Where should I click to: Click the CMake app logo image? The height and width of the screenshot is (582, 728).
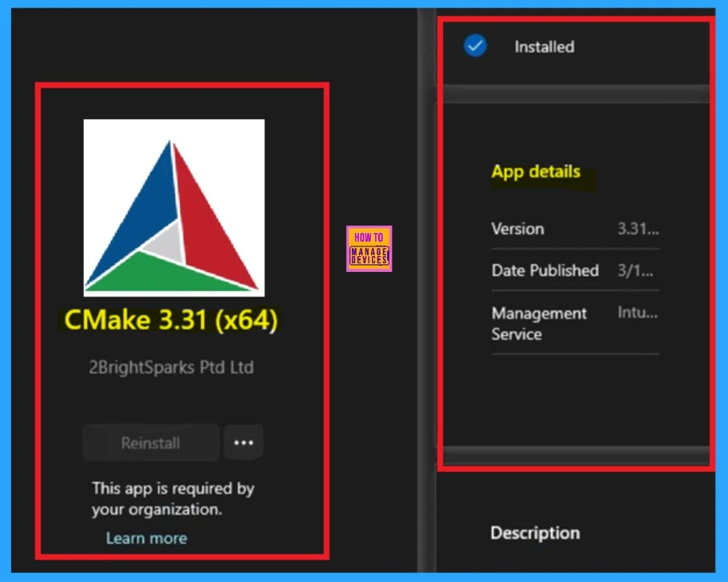[x=174, y=207]
